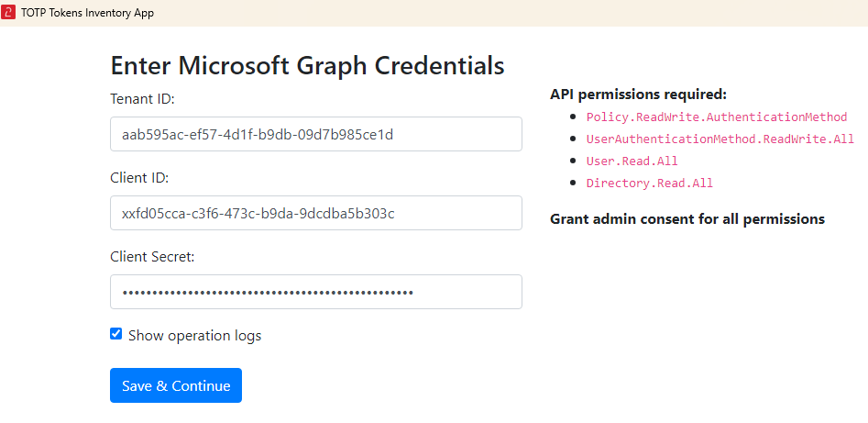This screenshot has height=423, width=868.
Task: Click the Directory.Read.All permission entry
Action: 650,184
